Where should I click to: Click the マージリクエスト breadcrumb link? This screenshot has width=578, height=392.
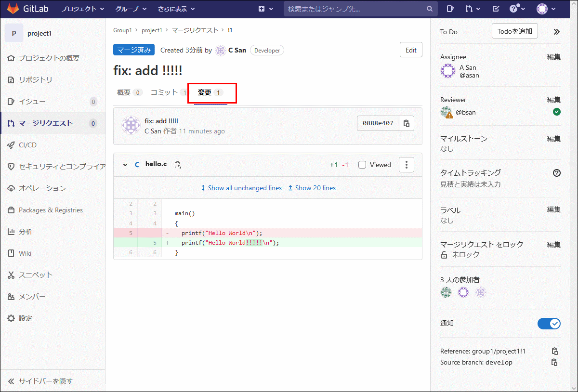(x=195, y=30)
